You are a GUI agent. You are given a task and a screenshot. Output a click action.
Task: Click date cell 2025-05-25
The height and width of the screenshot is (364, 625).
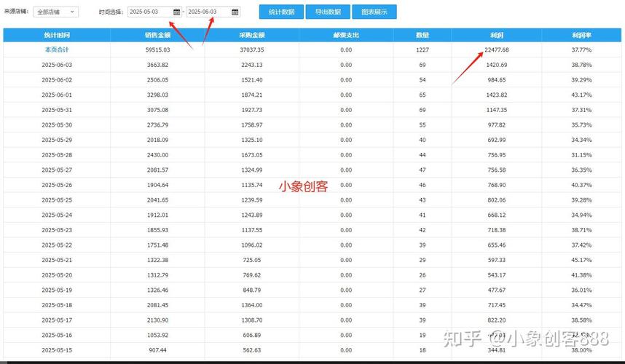57,200
